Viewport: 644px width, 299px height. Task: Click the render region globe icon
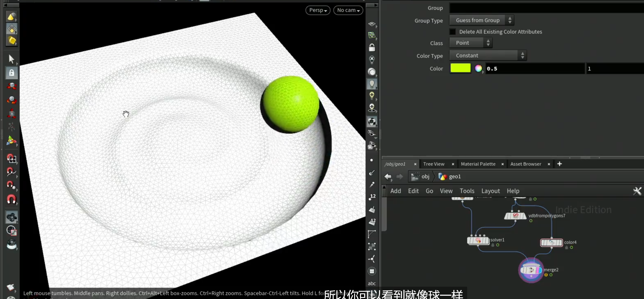tap(11, 230)
